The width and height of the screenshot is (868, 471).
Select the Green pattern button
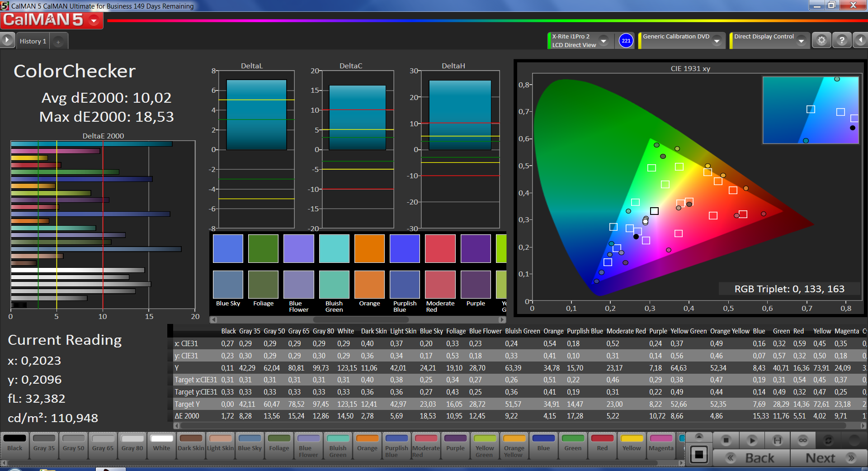pos(573,446)
